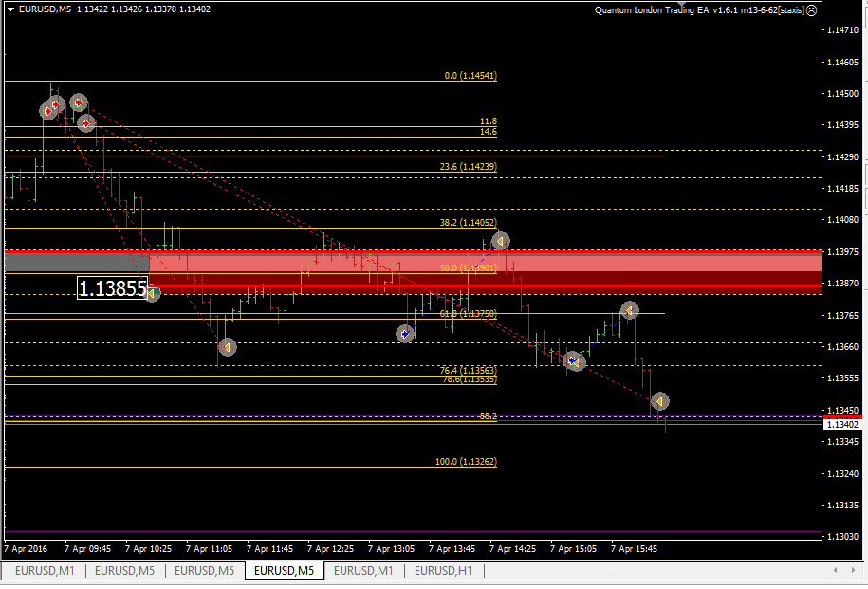868x589 pixels.
Task: Click the close marker at the 11:05 low
Action: [228, 347]
